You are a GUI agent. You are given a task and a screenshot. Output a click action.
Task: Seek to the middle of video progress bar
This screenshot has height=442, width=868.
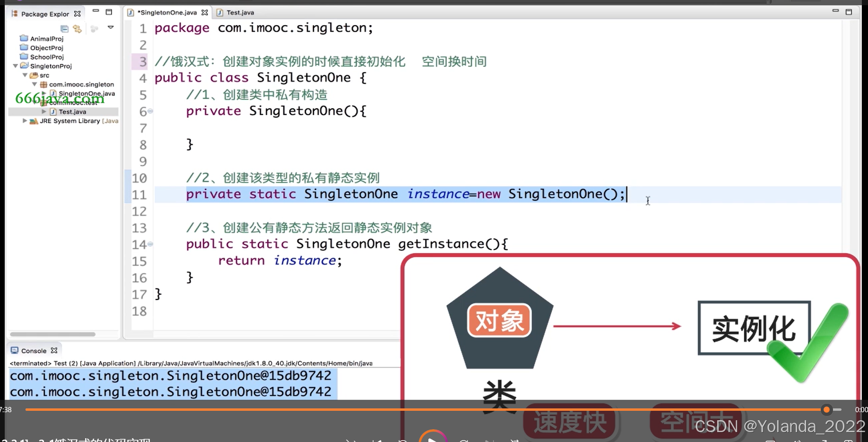434,409
